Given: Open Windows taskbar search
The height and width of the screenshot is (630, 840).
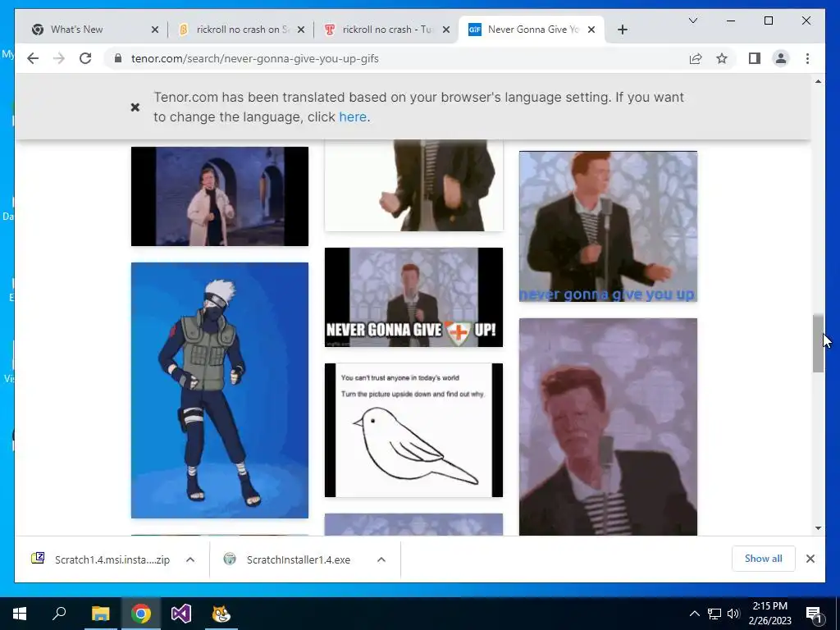Looking at the screenshot, I should pyautogui.click(x=59, y=614).
